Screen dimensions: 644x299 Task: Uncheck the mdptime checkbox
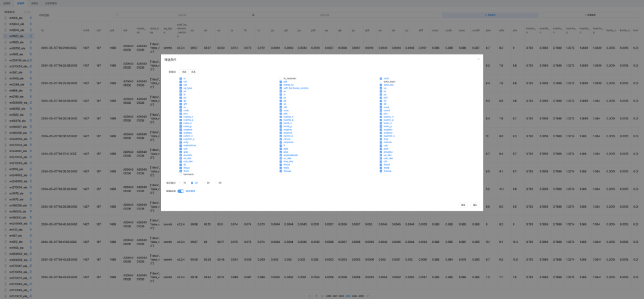[281, 142]
